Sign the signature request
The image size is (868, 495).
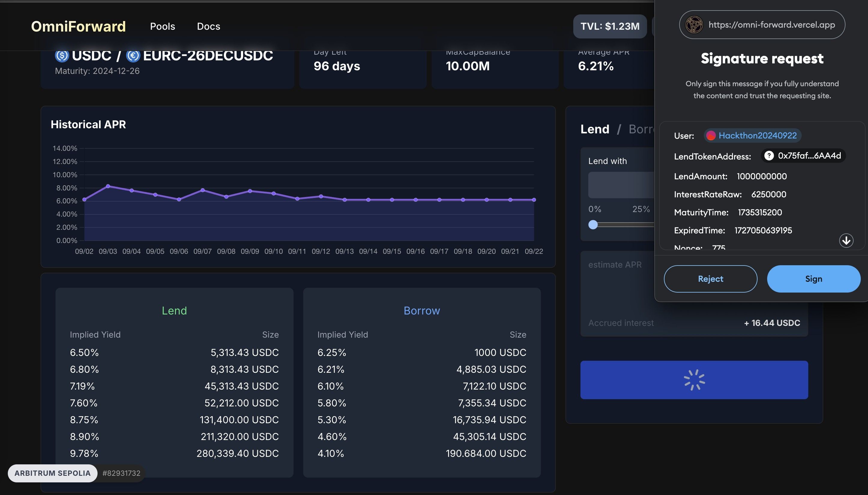814,279
